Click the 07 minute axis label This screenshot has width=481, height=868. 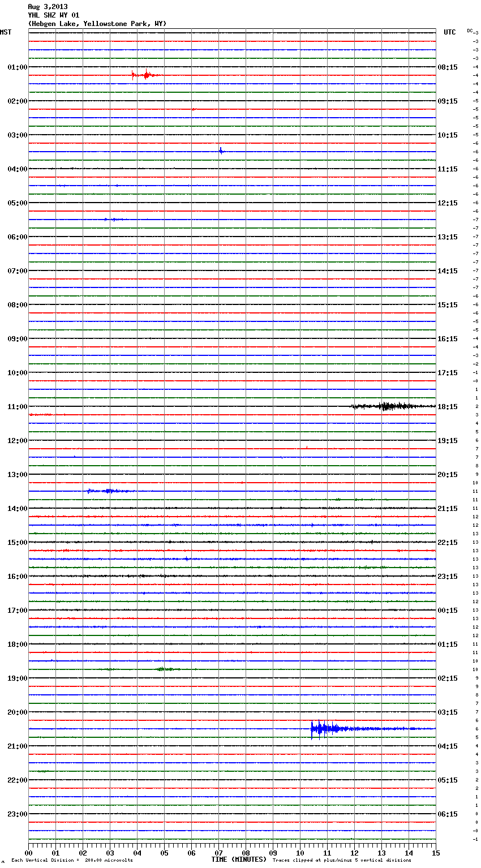(218, 853)
